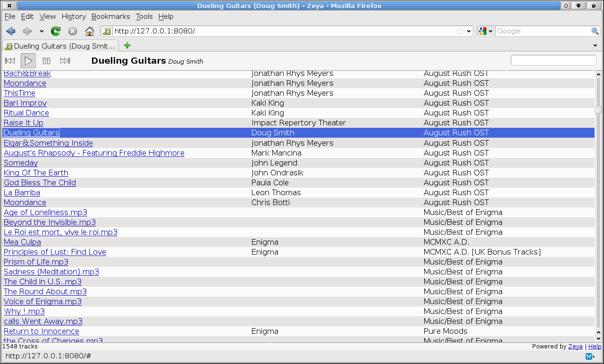Play God Bless The Child
This screenshot has height=364, width=604.
pos(40,183)
